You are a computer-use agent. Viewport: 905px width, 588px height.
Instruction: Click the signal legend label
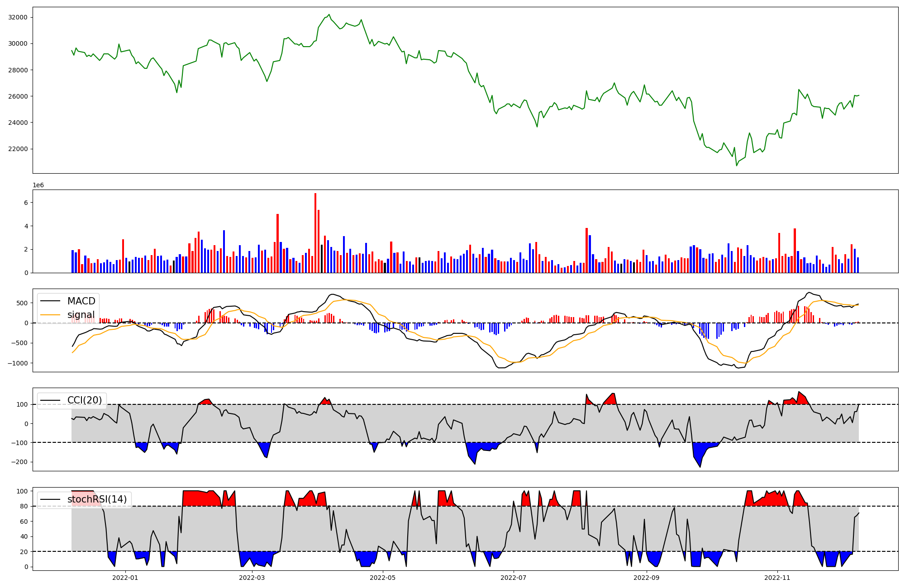pos(81,315)
